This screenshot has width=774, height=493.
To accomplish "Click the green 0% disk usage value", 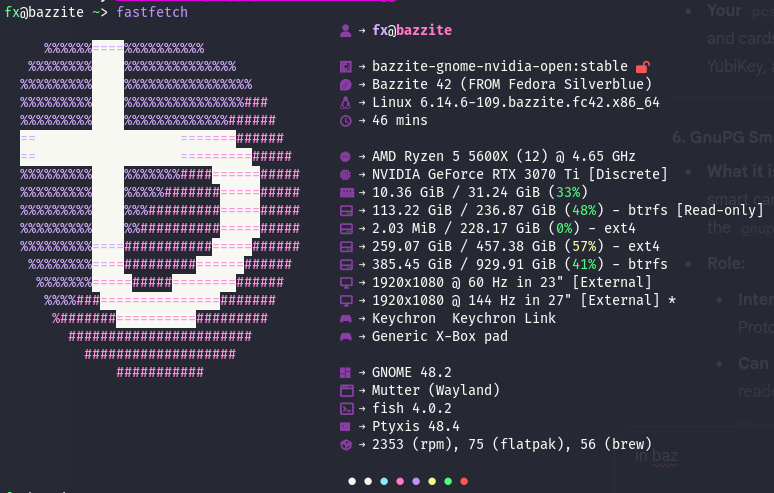I will tap(564, 228).
